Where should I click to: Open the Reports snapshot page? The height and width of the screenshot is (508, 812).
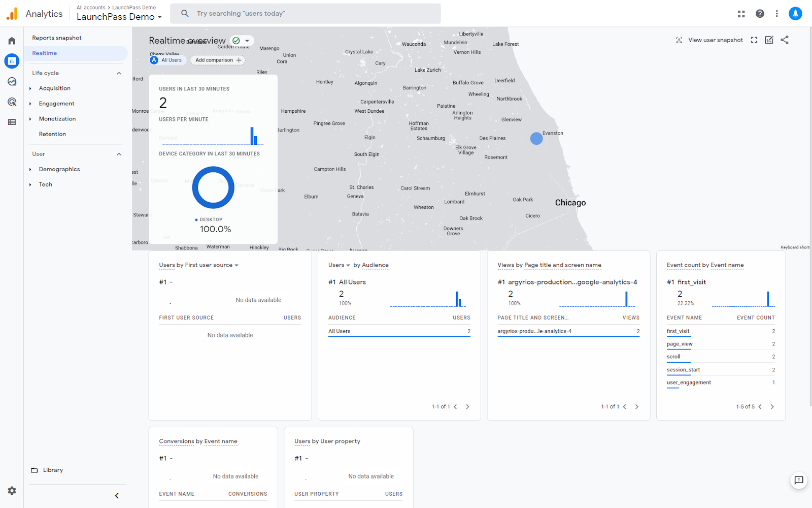[56, 38]
